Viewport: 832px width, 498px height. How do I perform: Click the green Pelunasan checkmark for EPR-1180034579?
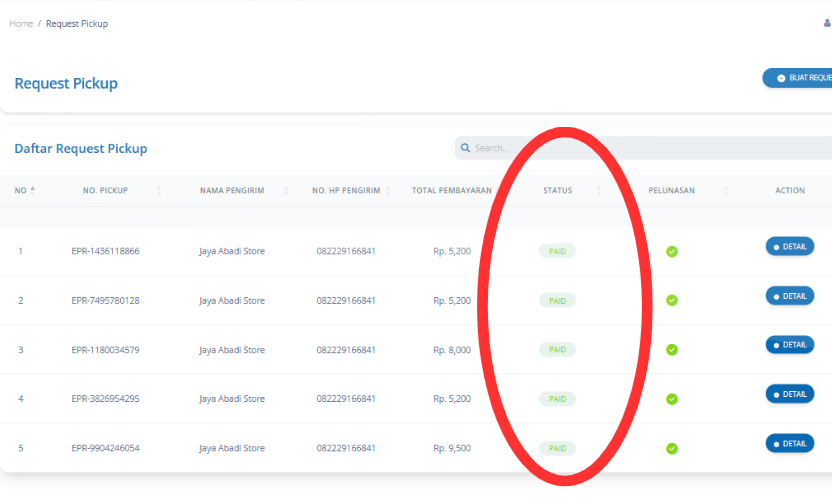coord(672,350)
